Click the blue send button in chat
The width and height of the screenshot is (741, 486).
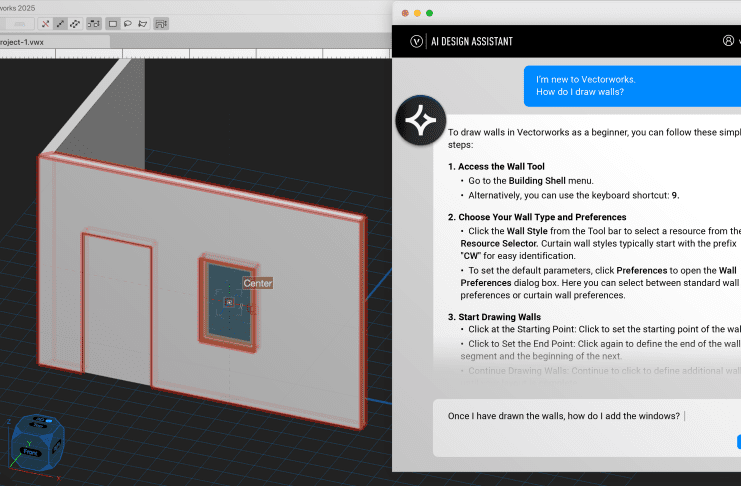[738, 442]
